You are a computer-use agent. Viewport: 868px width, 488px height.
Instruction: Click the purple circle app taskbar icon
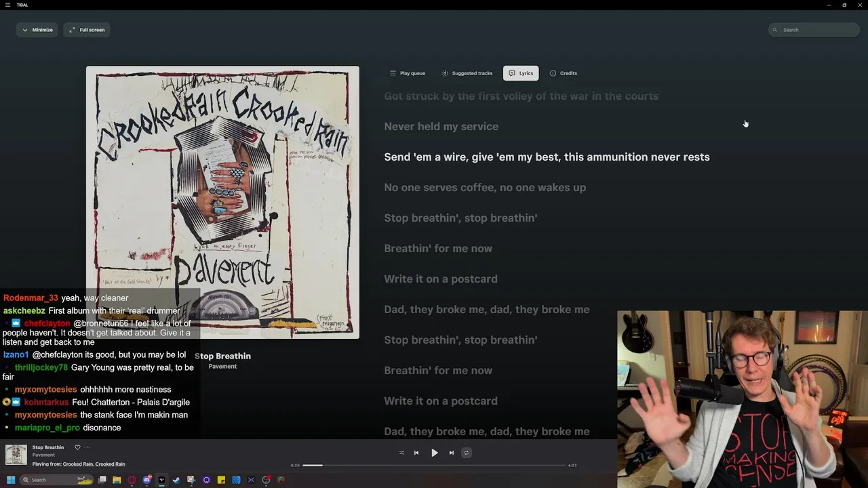coord(206,480)
